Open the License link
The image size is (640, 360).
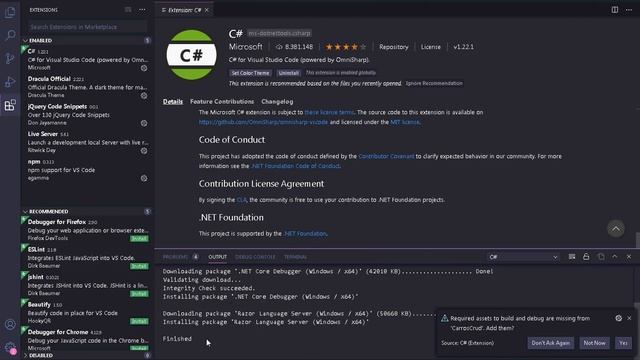431,47
